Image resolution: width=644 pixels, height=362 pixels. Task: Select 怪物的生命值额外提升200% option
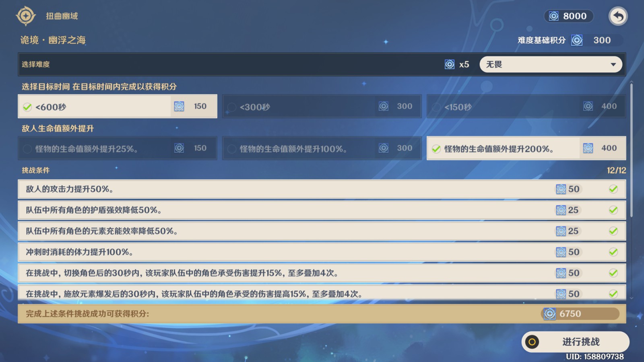(x=526, y=148)
